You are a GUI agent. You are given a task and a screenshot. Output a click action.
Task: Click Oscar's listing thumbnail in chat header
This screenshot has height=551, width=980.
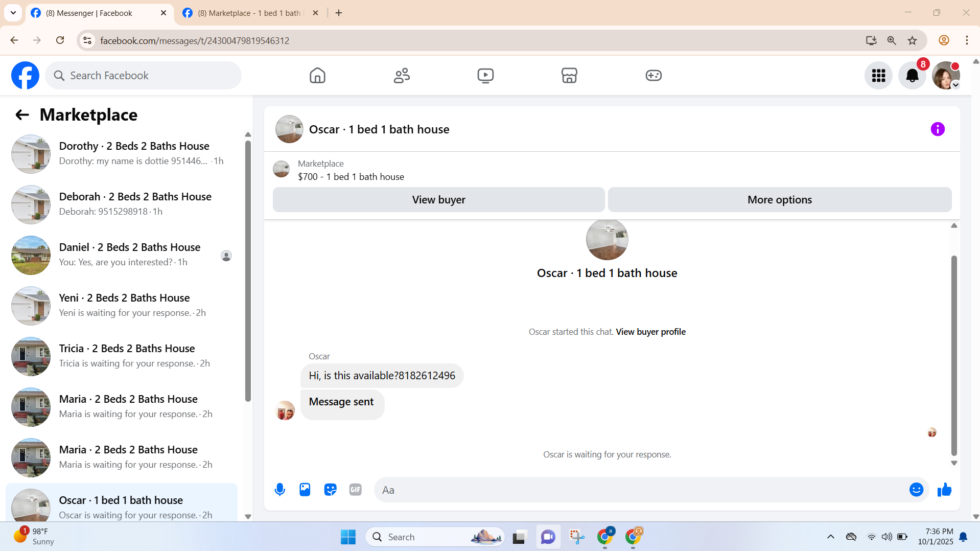point(289,129)
